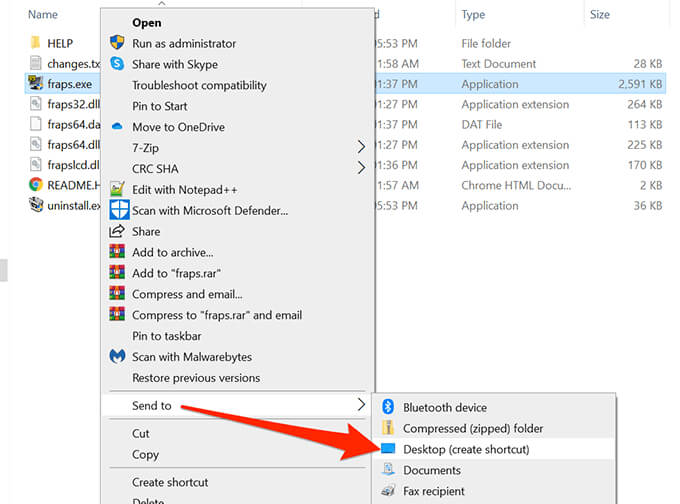This screenshot has width=680, height=504.
Task: Sort files by the Type column header
Action: [473, 15]
